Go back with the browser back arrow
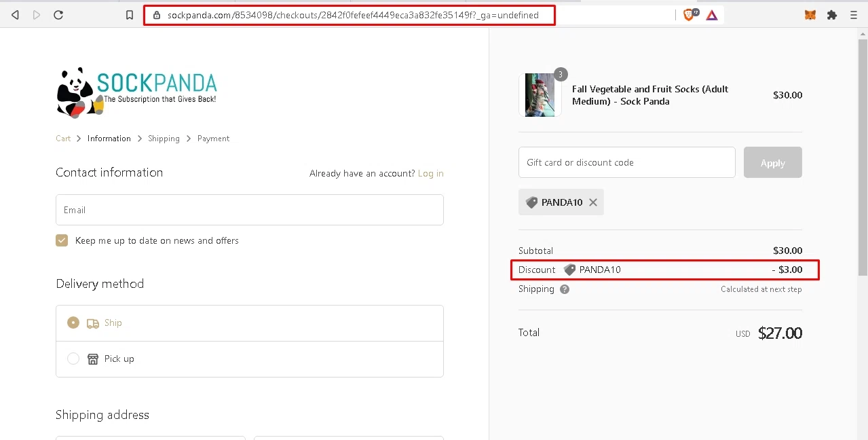 tap(15, 15)
